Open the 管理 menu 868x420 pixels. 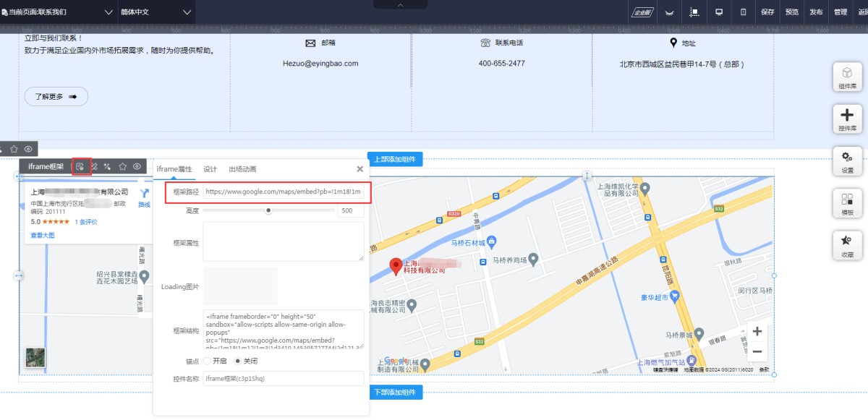click(x=840, y=12)
